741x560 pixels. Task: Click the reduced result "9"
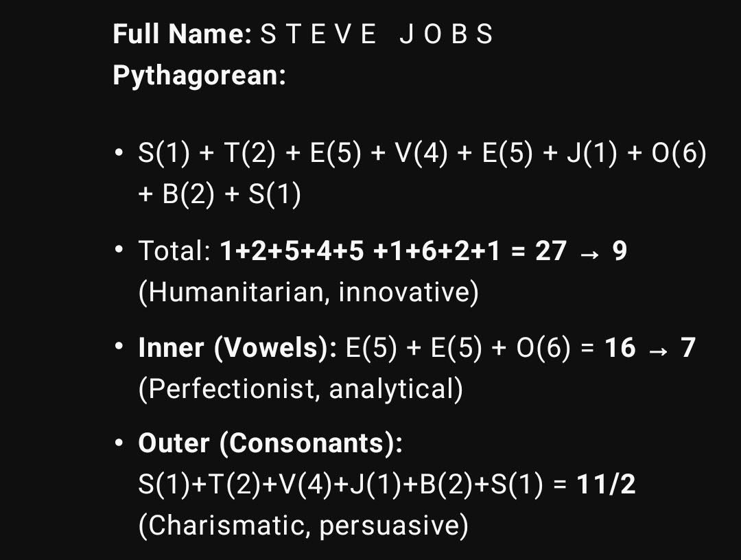coord(619,251)
